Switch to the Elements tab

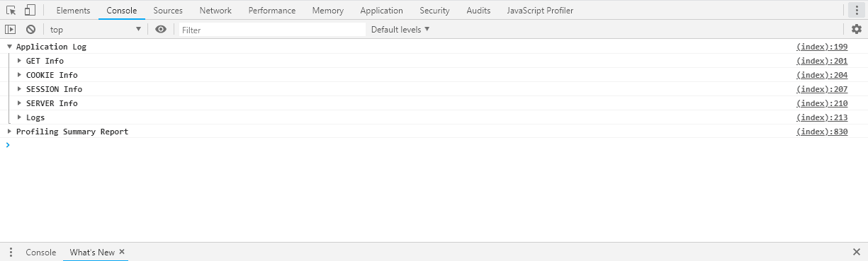[x=73, y=11]
